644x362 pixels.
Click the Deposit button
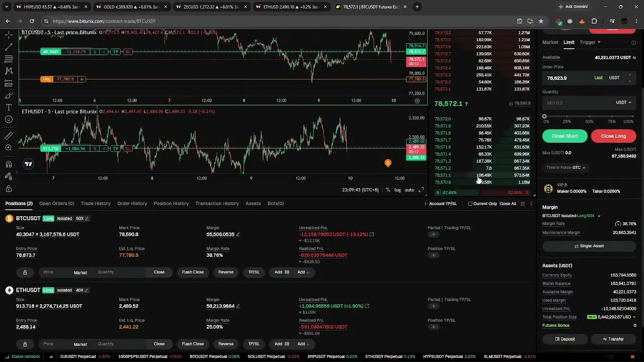565,339
